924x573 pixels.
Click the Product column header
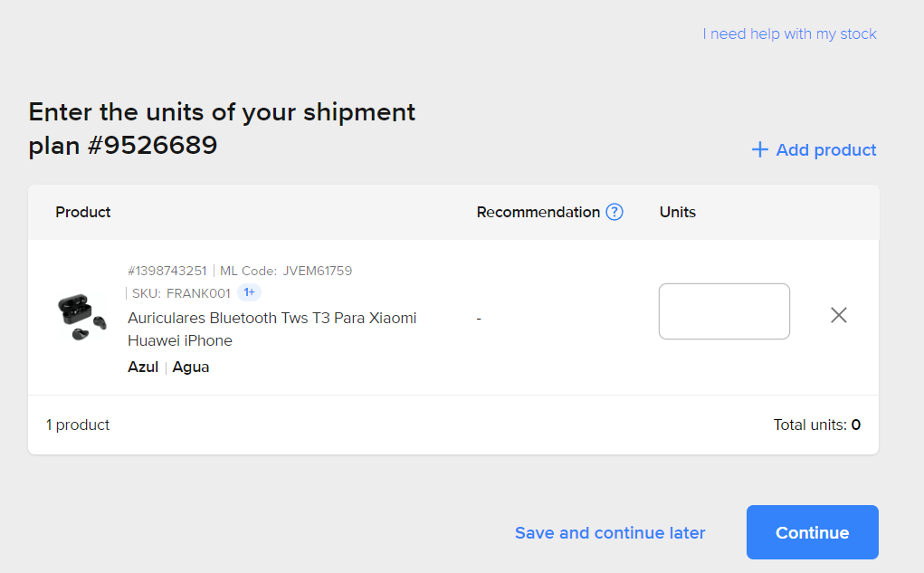coord(83,212)
